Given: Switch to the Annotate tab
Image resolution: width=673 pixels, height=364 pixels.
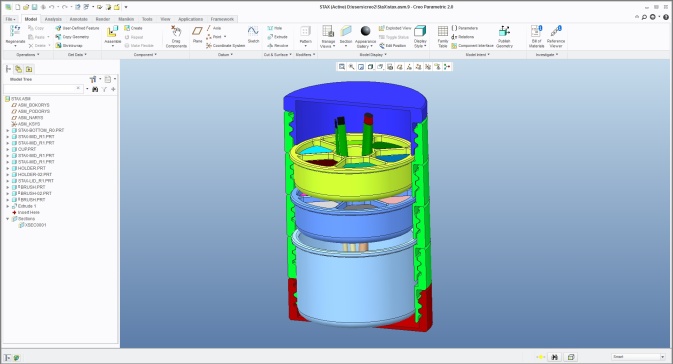Looking at the screenshot, I should click(79, 19).
